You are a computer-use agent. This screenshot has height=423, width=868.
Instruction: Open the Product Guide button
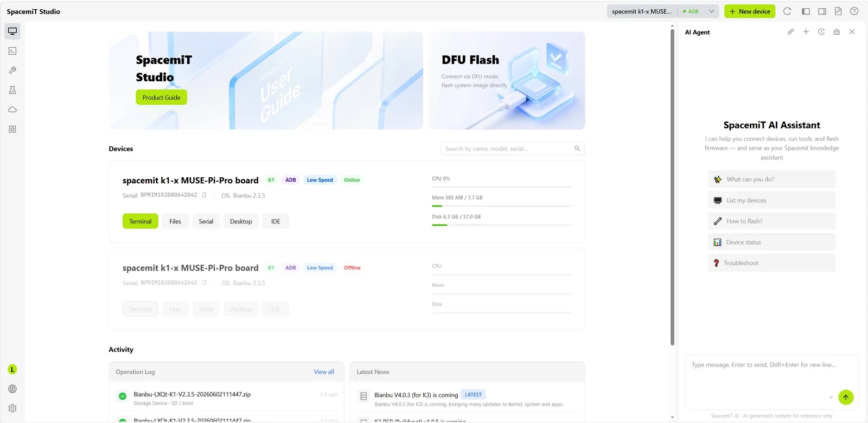coord(161,98)
